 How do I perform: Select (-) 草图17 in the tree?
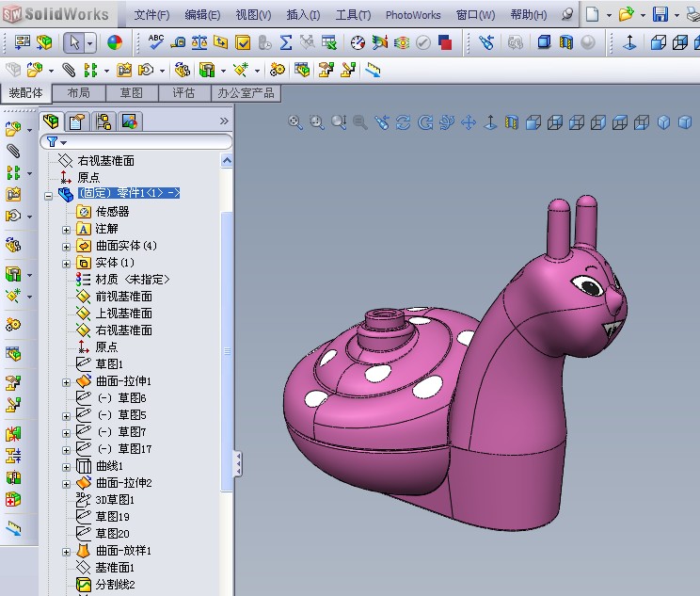coord(124,448)
